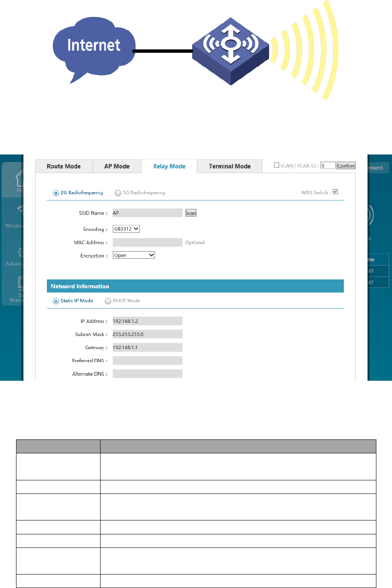392x588 pixels.
Task: Click the MAC Address input field
Action: click(x=147, y=242)
